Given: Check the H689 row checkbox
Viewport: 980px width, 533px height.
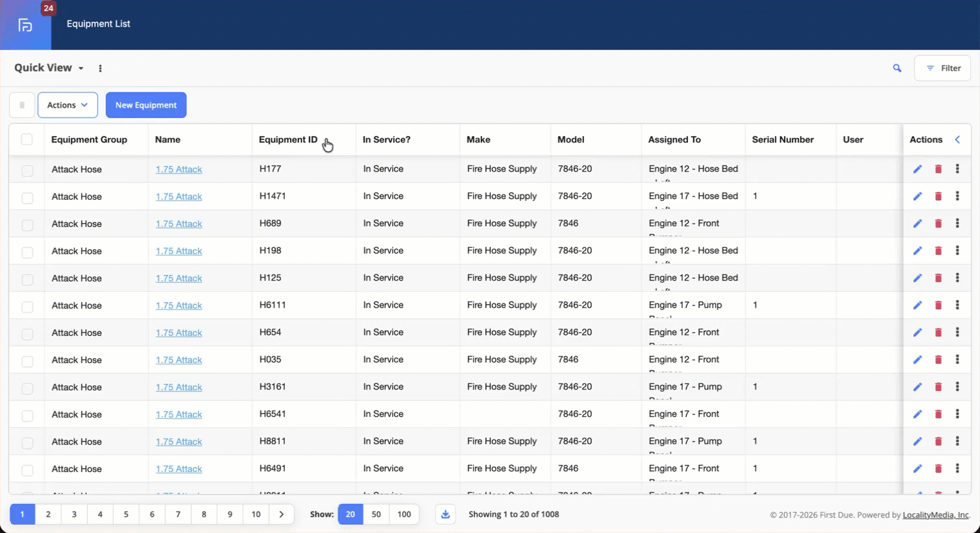Looking at the screenshot, I should coord(27,225).
